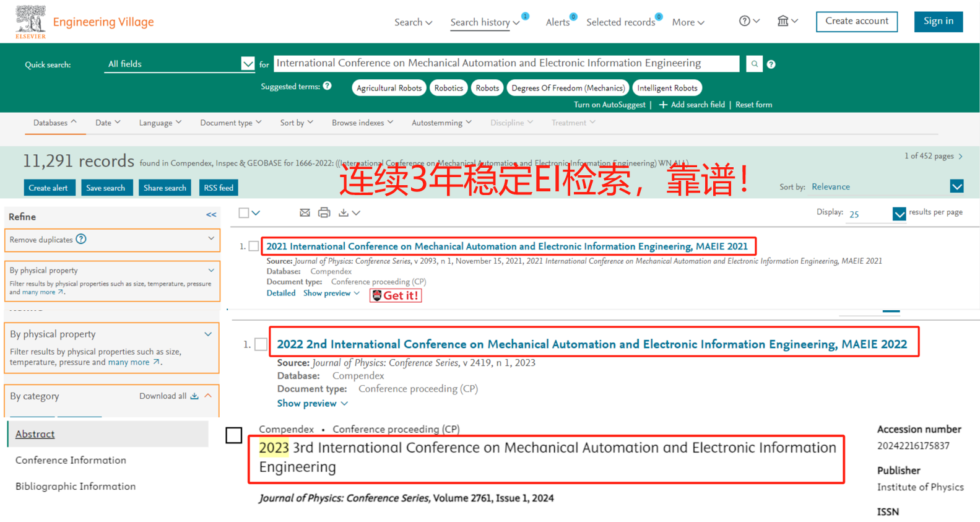The height and width of the screenshot is (522, 980).
Task: Open MAEIE 2022 conference title link
Action: [592, 344]
